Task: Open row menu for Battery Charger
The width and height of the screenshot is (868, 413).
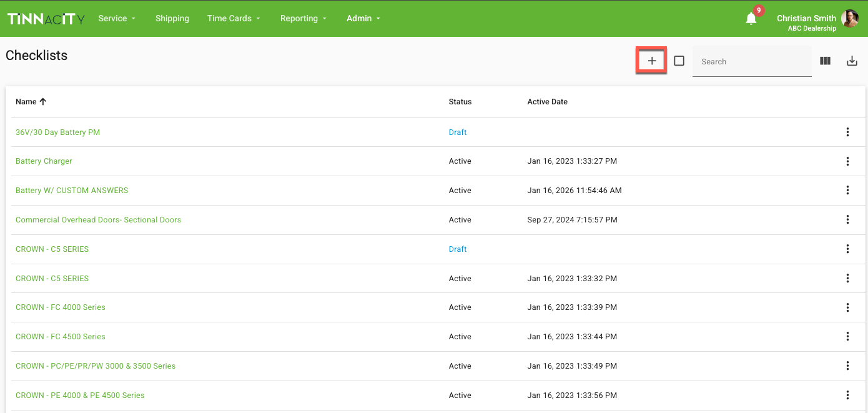Action: click(847, 161)
